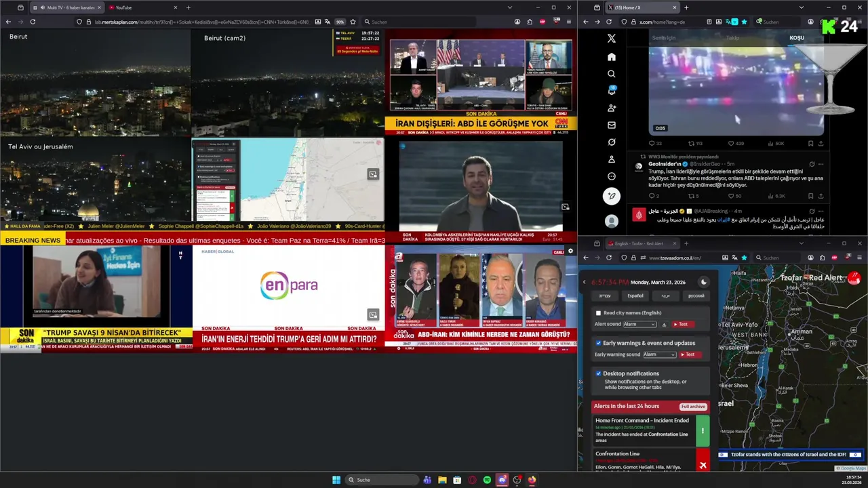Collapse Tzofar panel with back chevron

pos(585,282)
